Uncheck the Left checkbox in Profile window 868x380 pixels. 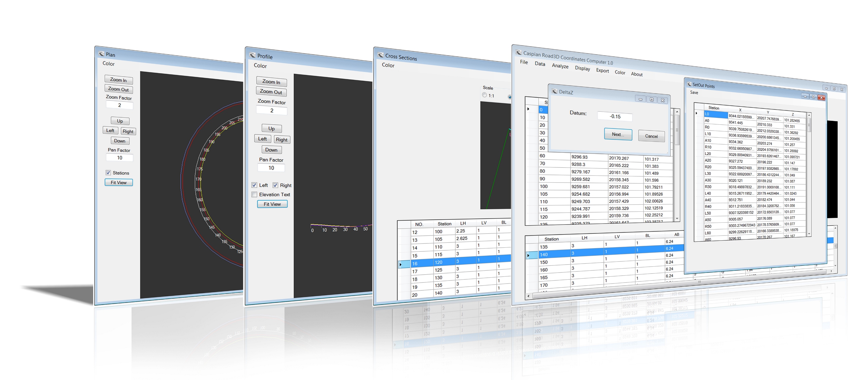point(254,185)
